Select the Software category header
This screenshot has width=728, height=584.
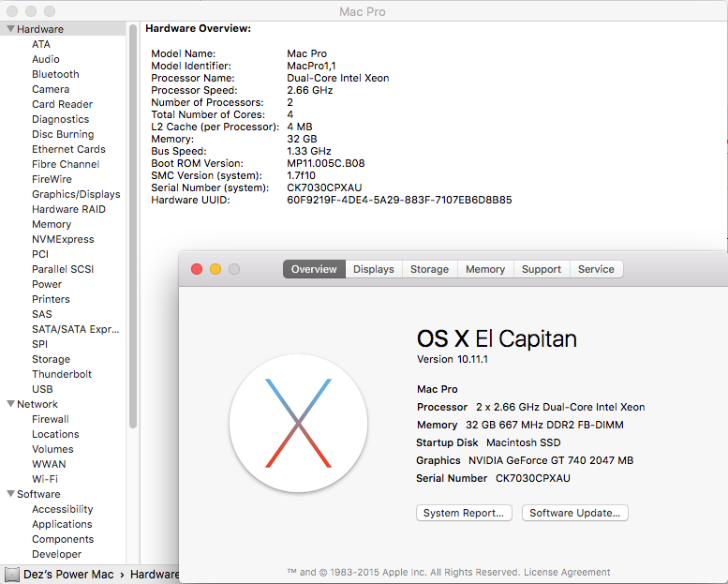(x=38, y=494)
